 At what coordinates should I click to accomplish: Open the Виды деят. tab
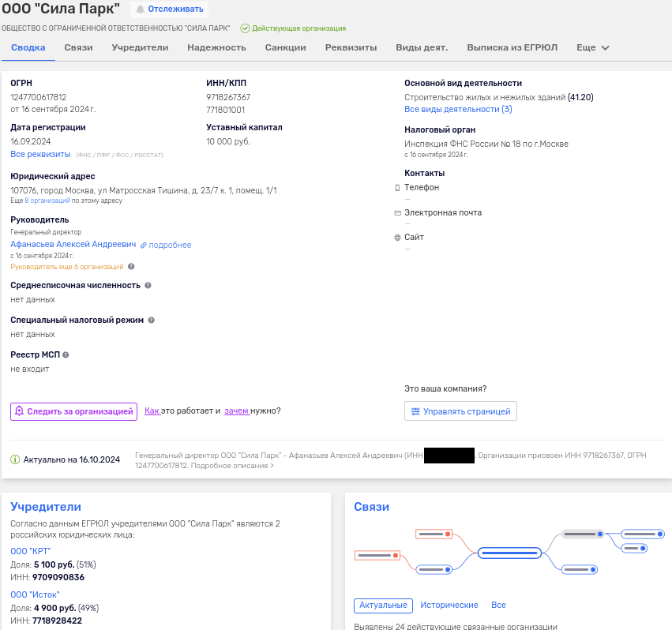(x=422, y=47)
